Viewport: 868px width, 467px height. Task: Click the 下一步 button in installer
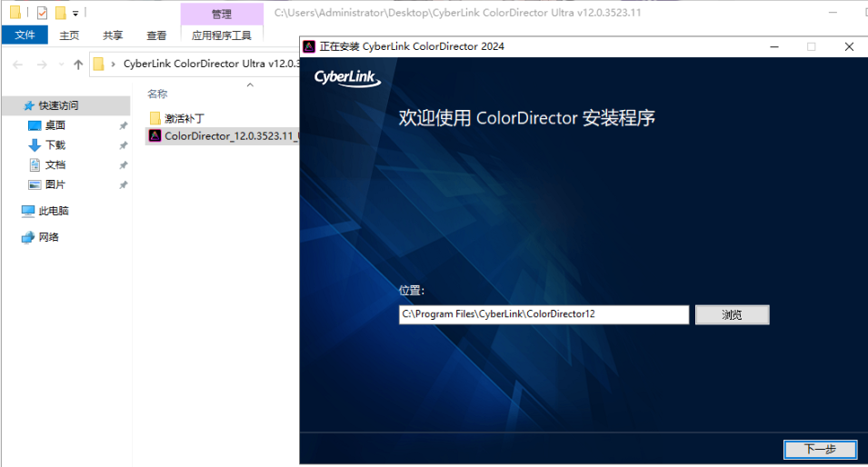(x=820, y=449)
